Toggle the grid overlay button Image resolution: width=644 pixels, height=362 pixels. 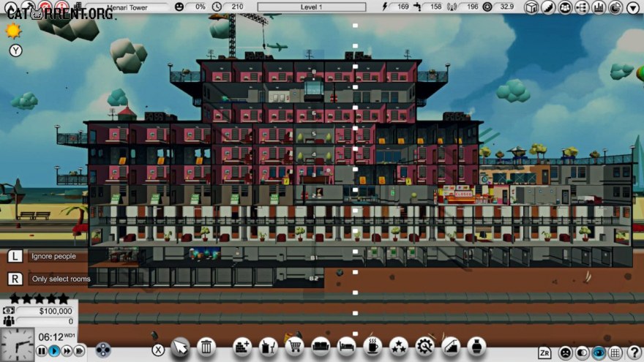click(x=615, y=352)
